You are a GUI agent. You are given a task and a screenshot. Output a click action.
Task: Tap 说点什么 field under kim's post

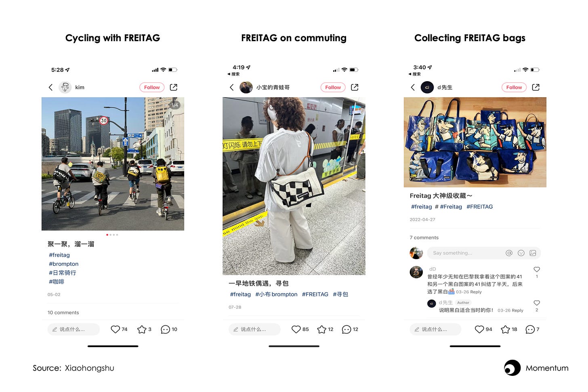[x=73, y=329]
